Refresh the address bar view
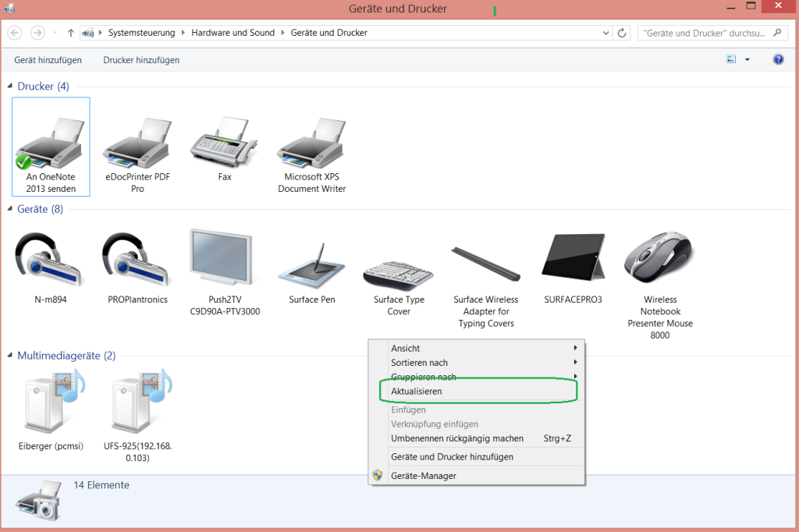 coord(622,33)
